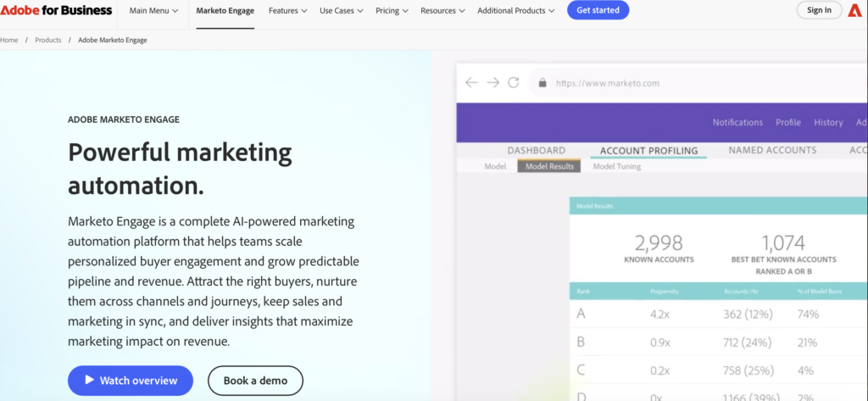Select the Model sub-tab
Viewport: 868px width, 401px height.
coord(495,166)
